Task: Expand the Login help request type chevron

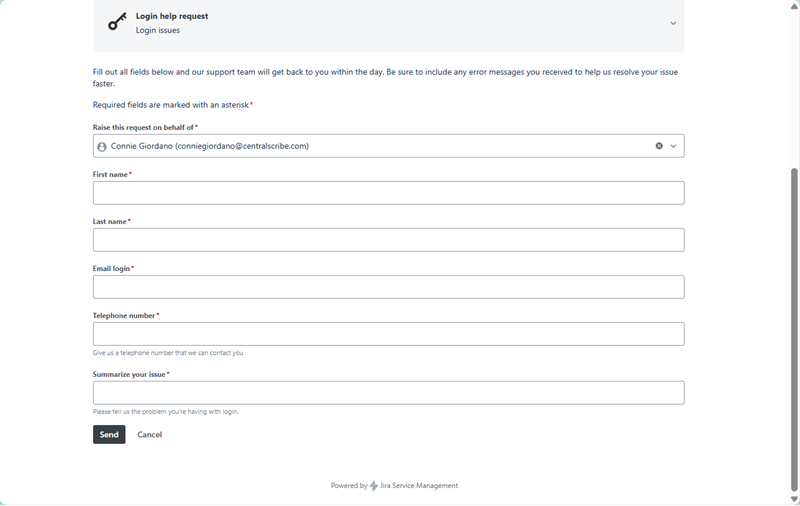Action: coord(673,23)
